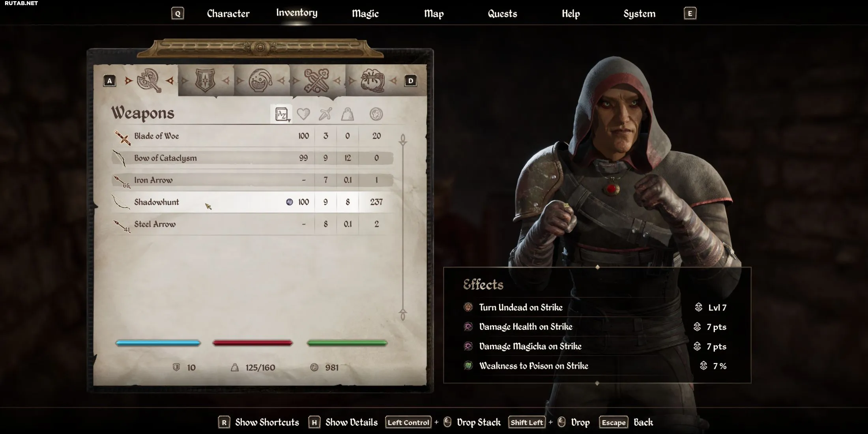Sort weapons by damage sword icon
The width and height of the screenshot is (868, 434).
pyautogui.click(x=325, y=114)
